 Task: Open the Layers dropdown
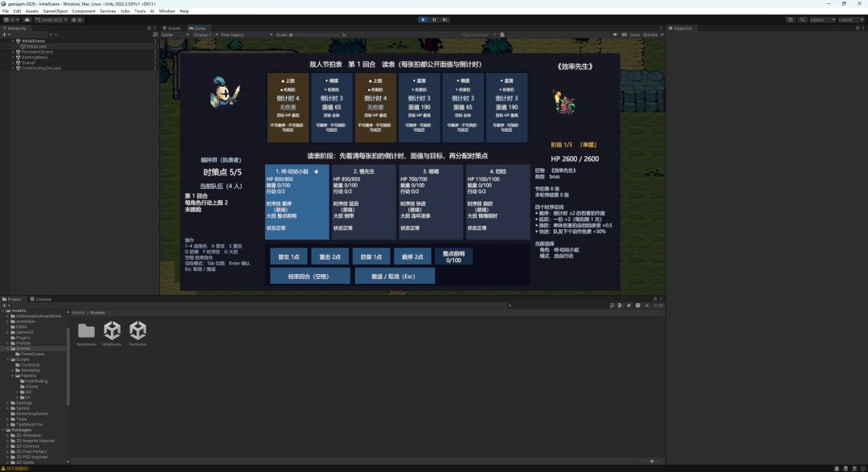(822, 19)
